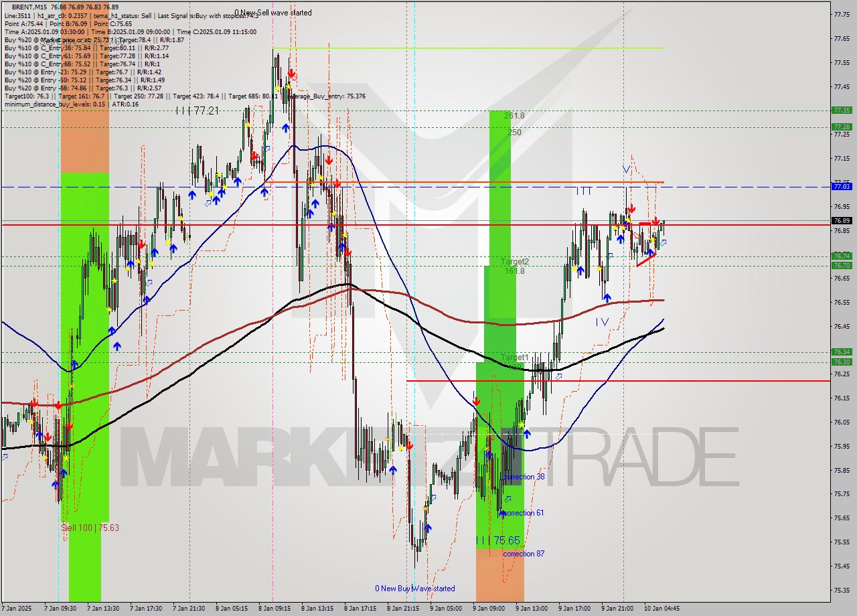Click the 'Sell 100 | 75.63' label
Screen dimensions: 857x616
pyautogui.click(x=90, y=528)
